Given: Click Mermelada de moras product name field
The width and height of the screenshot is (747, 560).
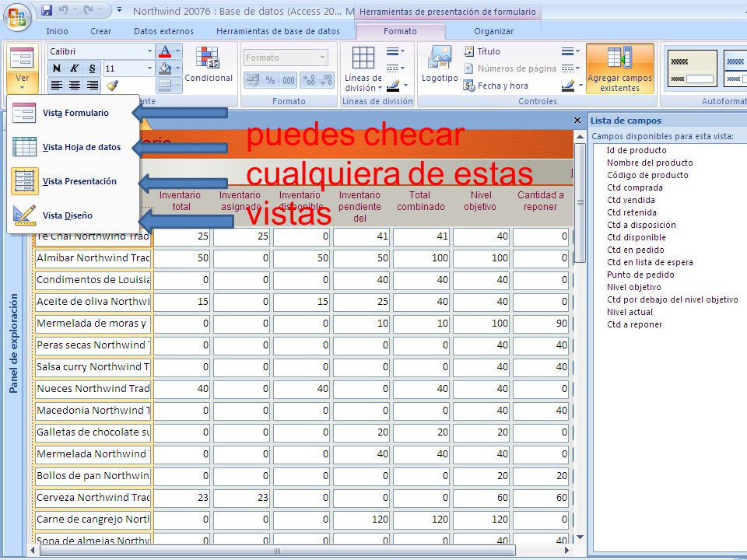Looking at the screenshot, I should click(93, 324).
